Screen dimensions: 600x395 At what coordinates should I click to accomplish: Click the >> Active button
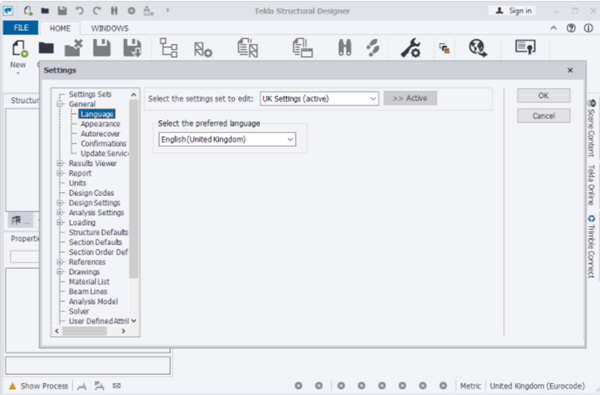tap(410, 98)
